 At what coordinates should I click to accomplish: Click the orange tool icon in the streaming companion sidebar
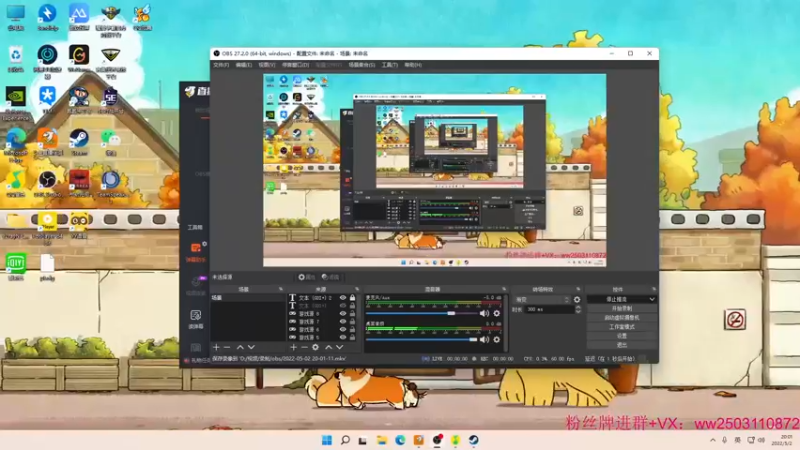click(x=196, y=248)
